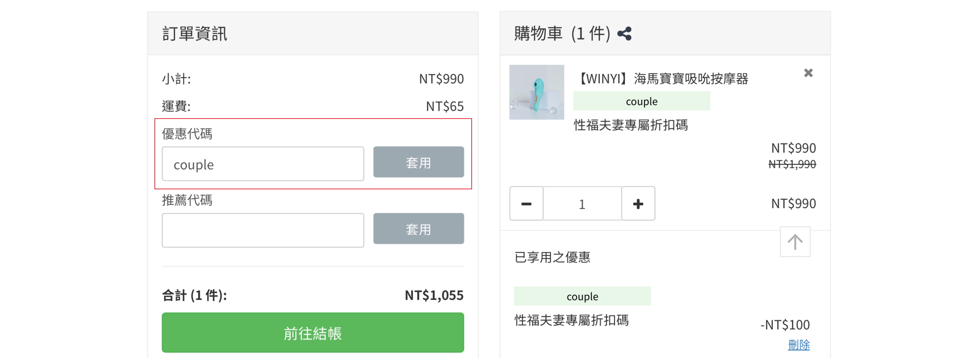Click the scroll-to-top arrow button

tap(795, 242)
